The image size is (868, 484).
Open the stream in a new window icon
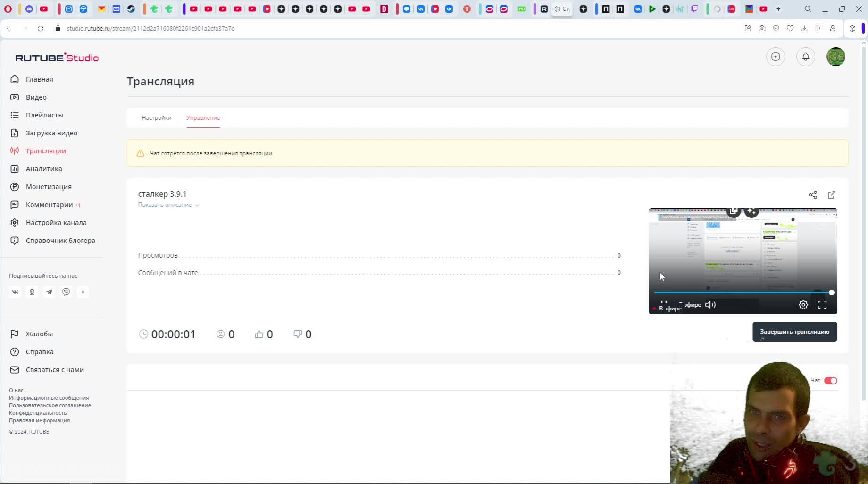click(x=832, y=195)
